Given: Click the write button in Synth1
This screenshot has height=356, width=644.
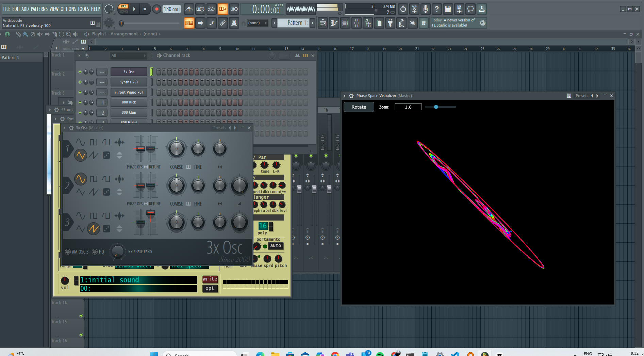Looking at the screenshot, I should click(x=210, y=279).
